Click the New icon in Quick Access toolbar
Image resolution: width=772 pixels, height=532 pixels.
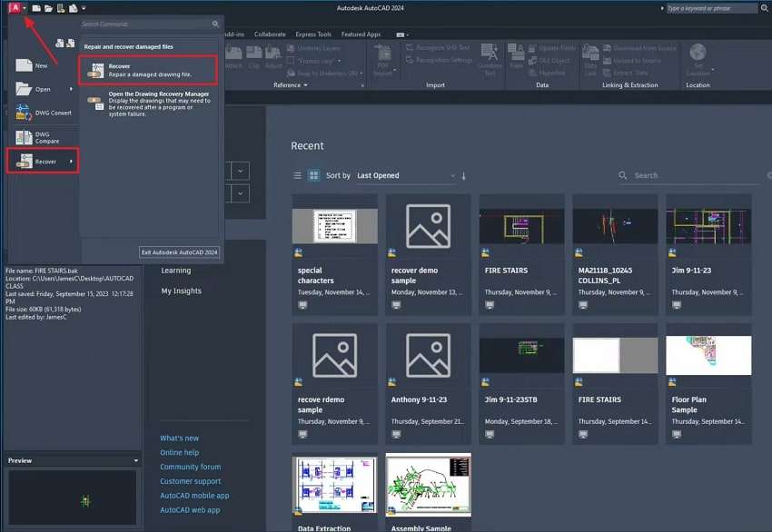(36, 8)
